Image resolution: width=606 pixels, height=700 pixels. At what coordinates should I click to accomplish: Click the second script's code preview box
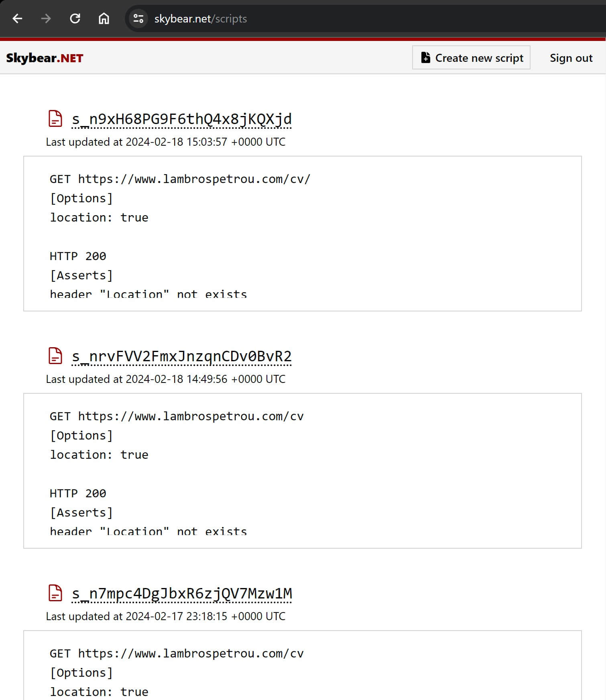click(x=302, y=470)
